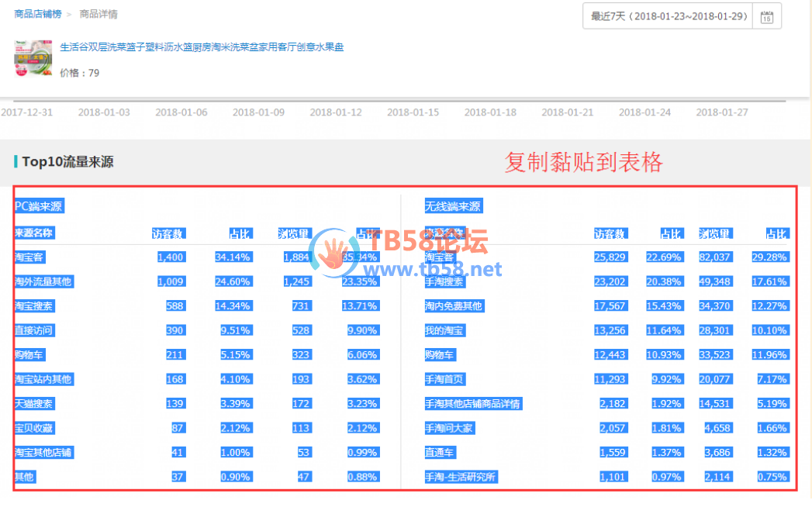Screen dimensions: 812x507
Task: Select the 淘外流量其他 source row
Action: [x=43, y=281]
